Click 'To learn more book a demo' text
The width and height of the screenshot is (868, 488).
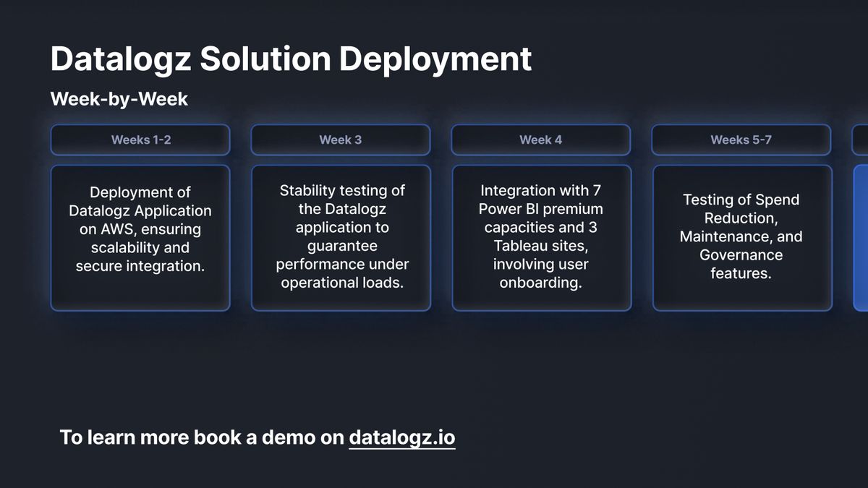pyautogui.click(x=201, y=437)
